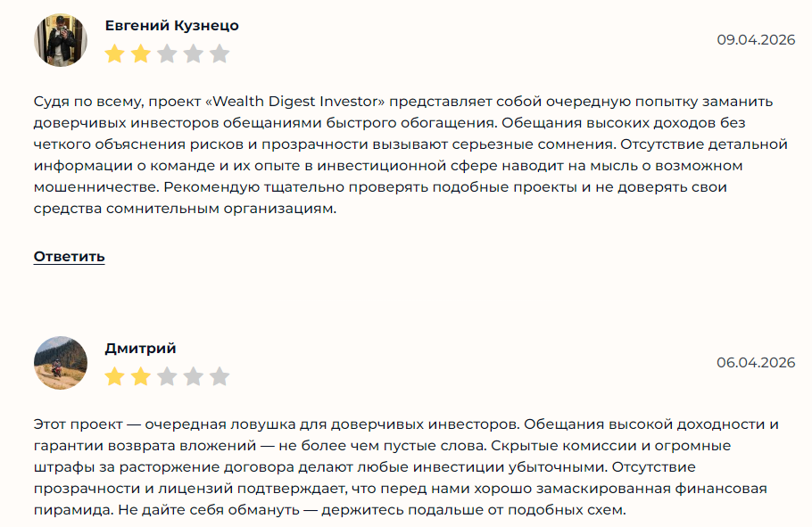Open Евгений Кузнецо's avatar photo
This screenshot has height=527, width=812.
point(61,40)
